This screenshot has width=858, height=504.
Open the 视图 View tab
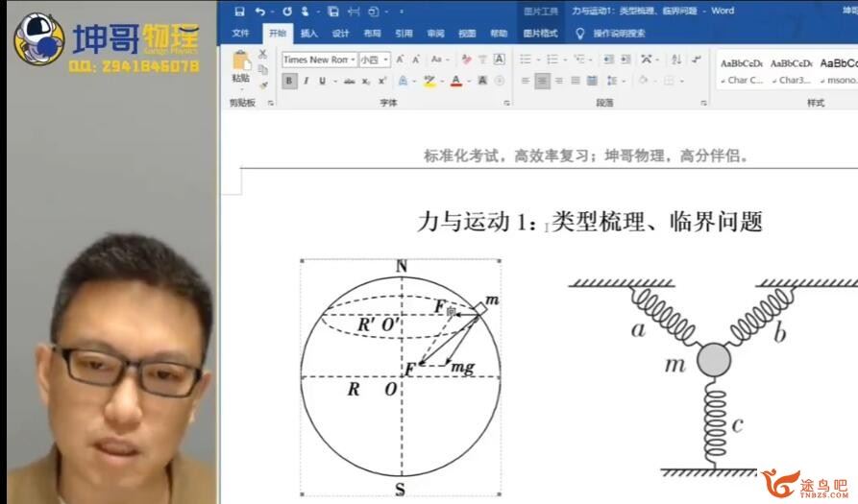point(467,34)
